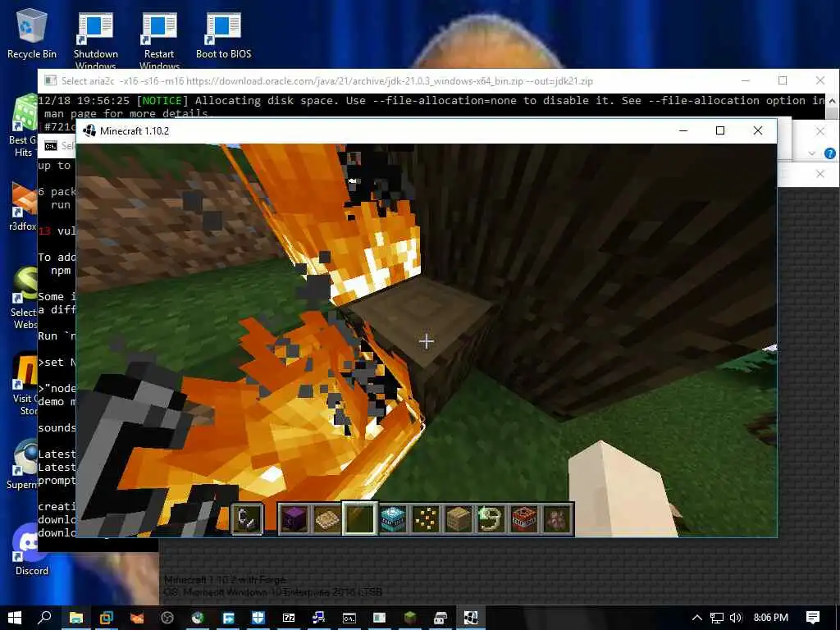Viewport: 840px width, 630px height.
Task: Select the wooden planks hotbar slot
Action: click(459, 518)
